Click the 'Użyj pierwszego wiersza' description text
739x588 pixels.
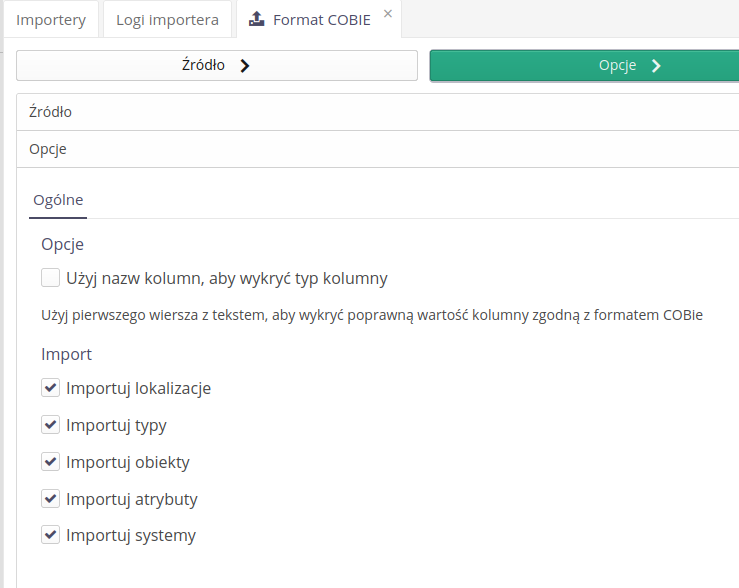pos(371,315)
